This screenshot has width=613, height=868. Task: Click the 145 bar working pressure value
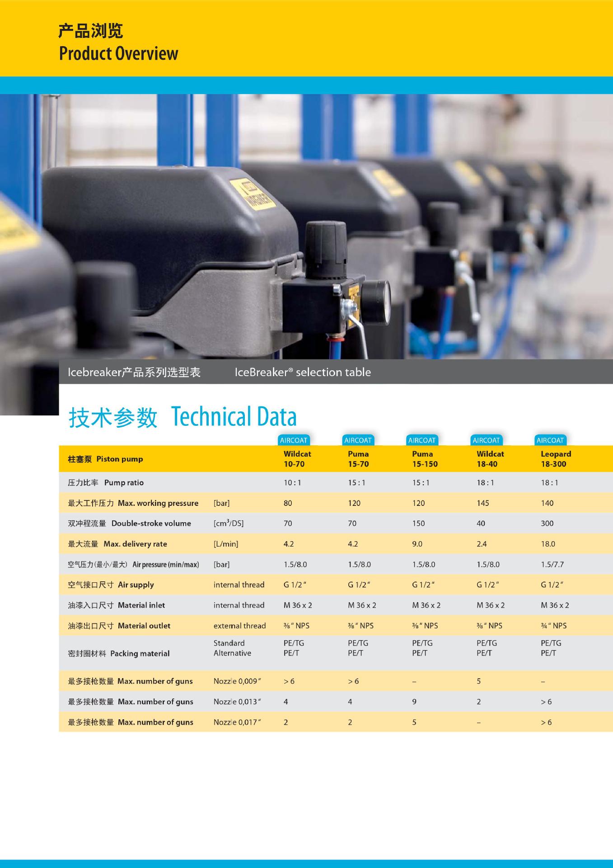point(483,503)
